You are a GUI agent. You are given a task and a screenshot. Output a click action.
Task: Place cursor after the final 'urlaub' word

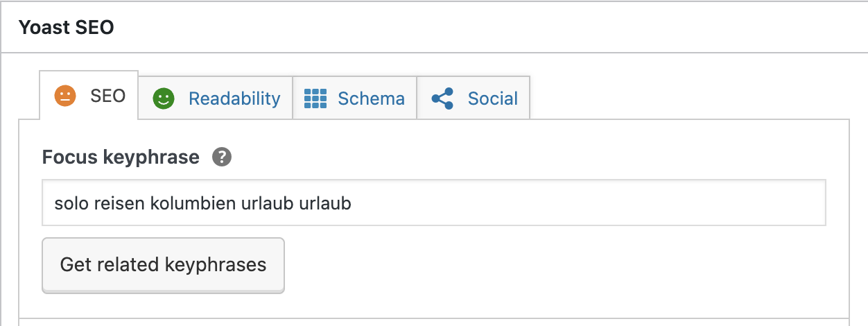[x=351, y=204]
